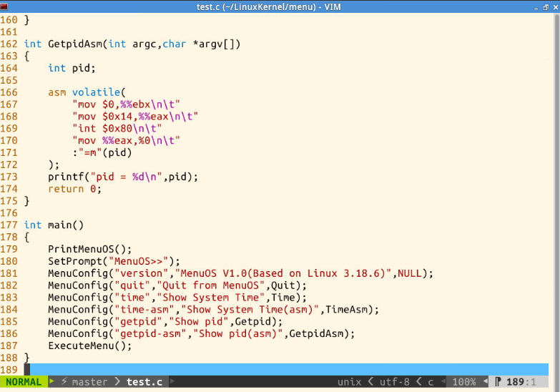Image resolution: width=560 pixels, height=392 pixels.
Task: Click ExecuteMenu(); on line 187
Action: pos(90,346)
